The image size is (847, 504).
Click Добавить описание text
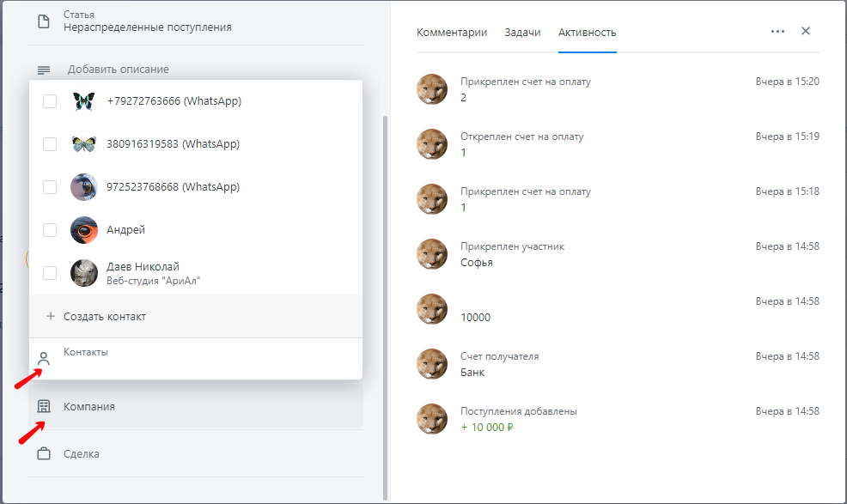pos(119,70)
